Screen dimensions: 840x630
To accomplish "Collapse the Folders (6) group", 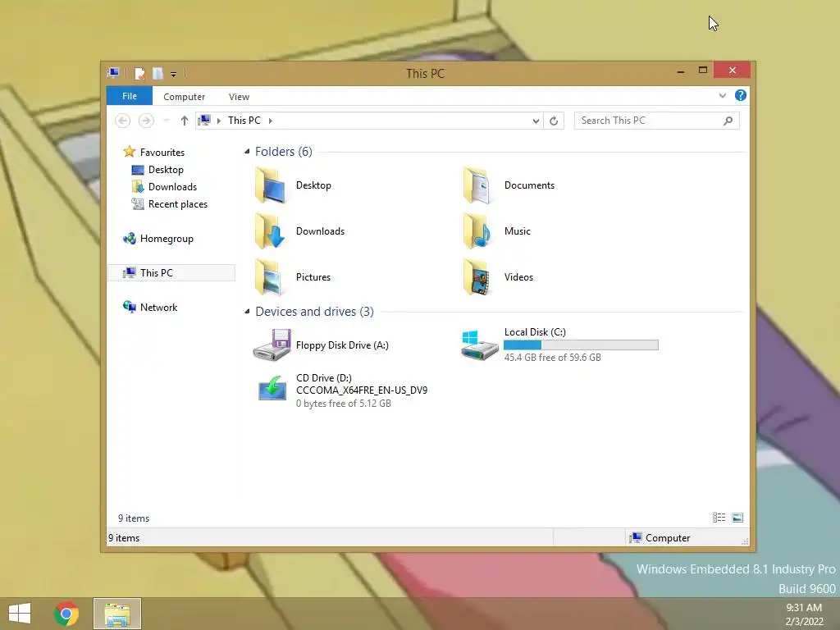I will [247, 152].
